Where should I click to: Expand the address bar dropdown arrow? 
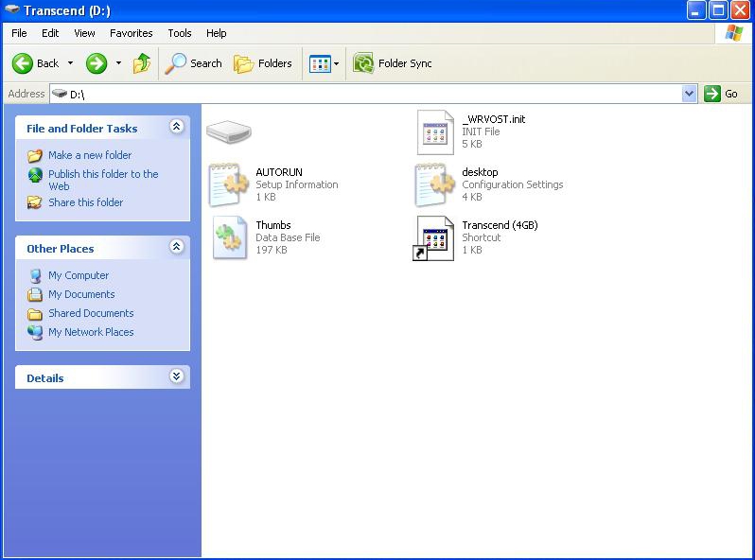[689, 94]
